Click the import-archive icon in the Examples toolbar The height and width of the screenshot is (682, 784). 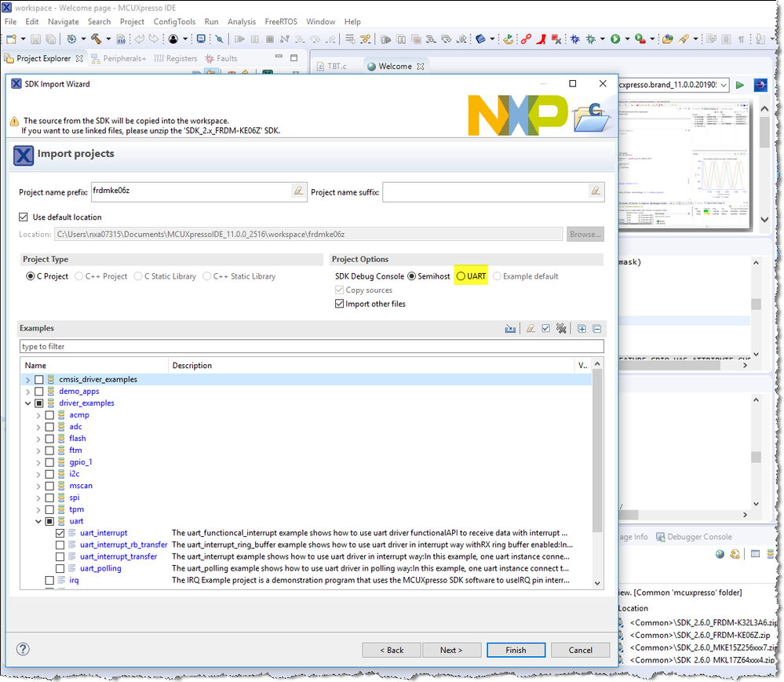coord(510,328)
